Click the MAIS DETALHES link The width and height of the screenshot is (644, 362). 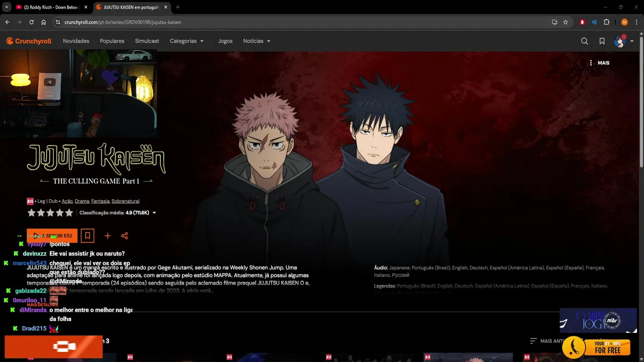pos(42,305)
